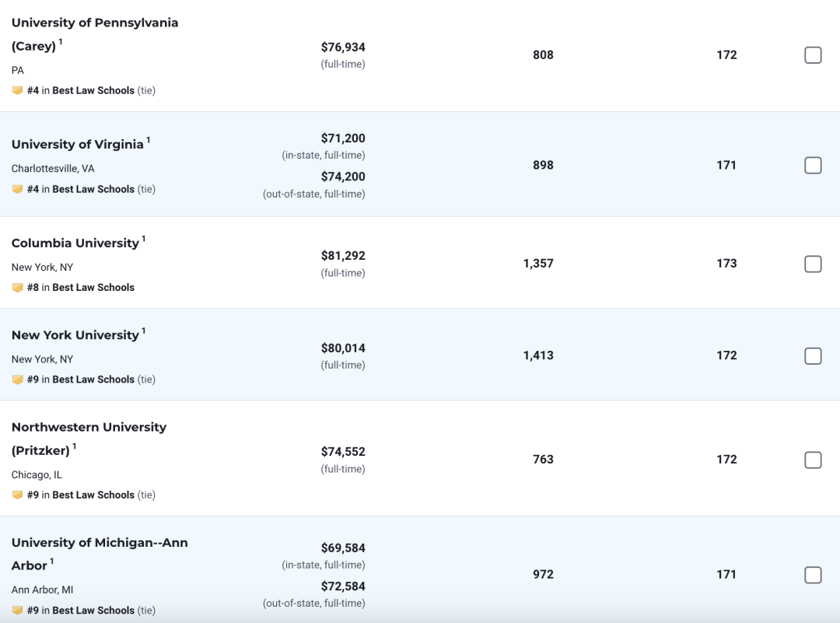
Task: Check the compare box for University of Pennsylvania
Action: 813,55
